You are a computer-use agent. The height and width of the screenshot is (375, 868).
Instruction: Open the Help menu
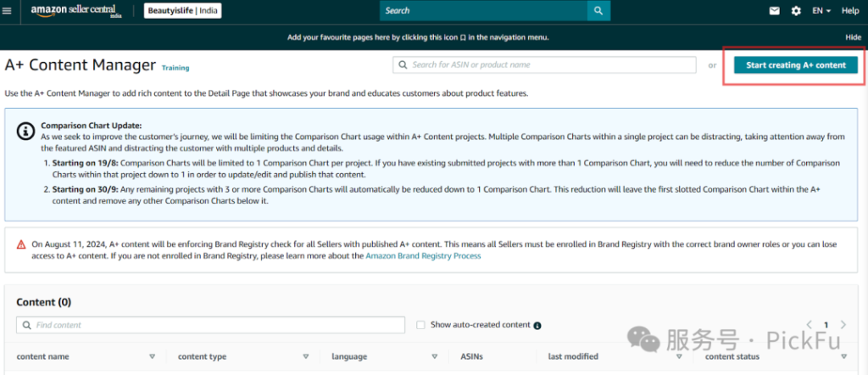[850, 11]
